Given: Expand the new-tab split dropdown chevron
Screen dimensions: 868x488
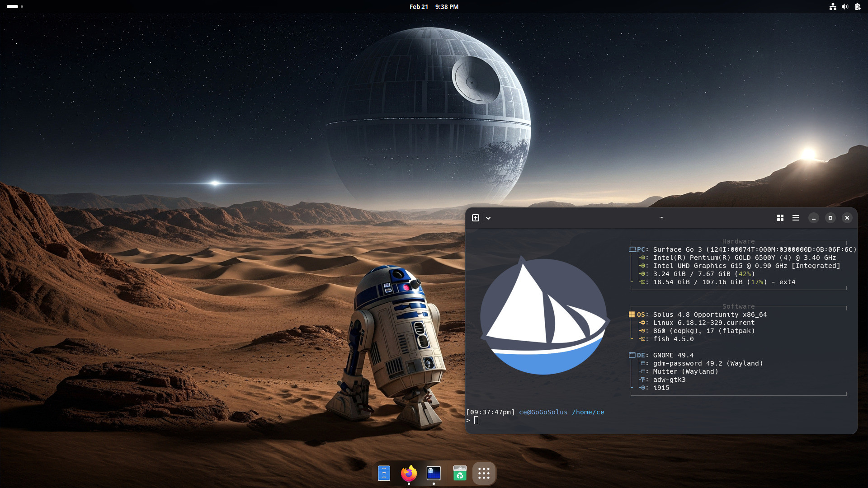Looking at the screenshot, I should point(488,218).
